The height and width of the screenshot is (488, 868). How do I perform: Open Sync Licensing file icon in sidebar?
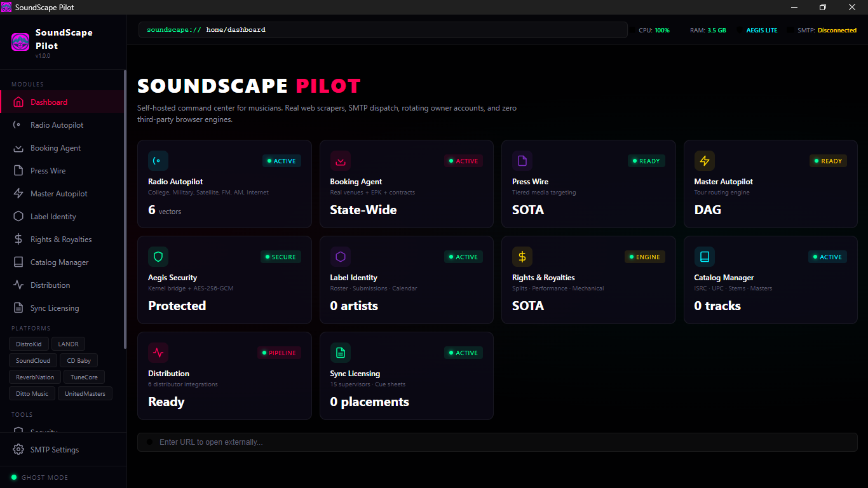point(18,308)
